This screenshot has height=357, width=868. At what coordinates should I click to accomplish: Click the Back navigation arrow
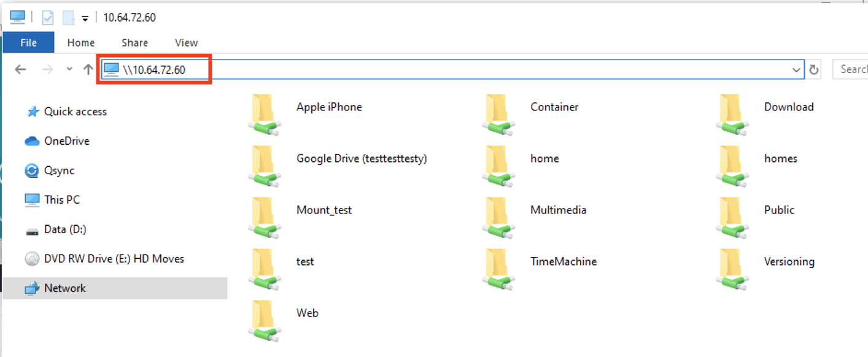click(20, 69)
